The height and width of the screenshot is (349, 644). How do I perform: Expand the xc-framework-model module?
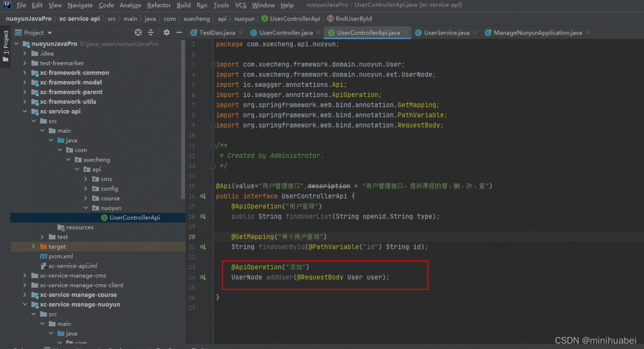pos(25,82)
